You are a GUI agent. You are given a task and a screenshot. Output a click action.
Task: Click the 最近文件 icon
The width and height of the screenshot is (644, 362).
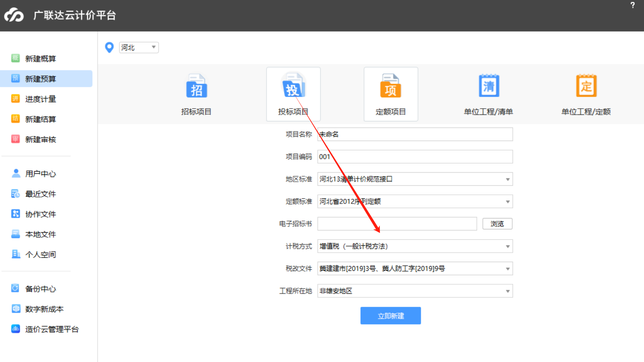pos(16,194)
